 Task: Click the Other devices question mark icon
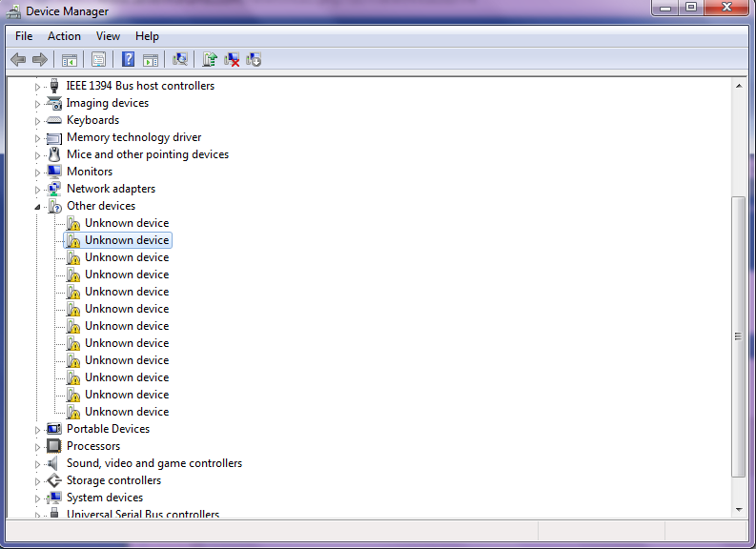tap(55, 206)
